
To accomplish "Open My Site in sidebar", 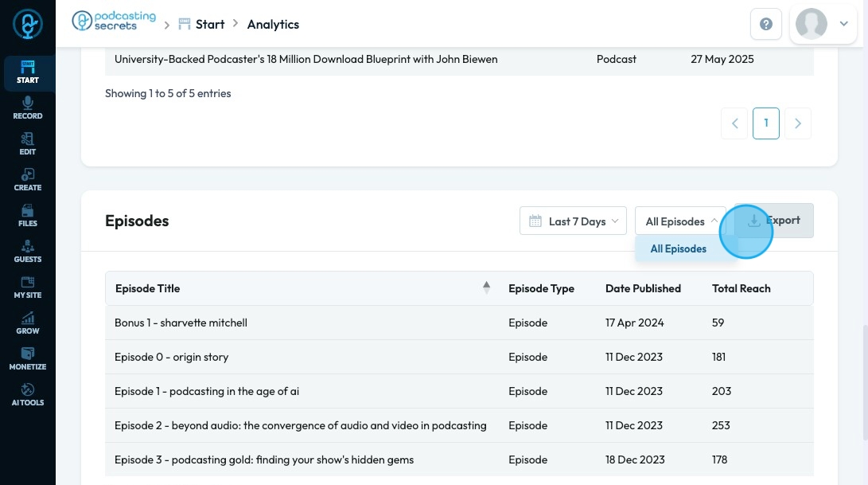I will [x=27, y=287].
